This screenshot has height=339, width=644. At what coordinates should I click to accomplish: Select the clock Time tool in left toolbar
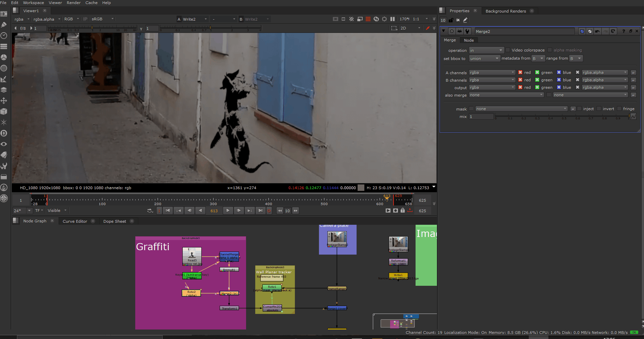[x=4, y=36]
